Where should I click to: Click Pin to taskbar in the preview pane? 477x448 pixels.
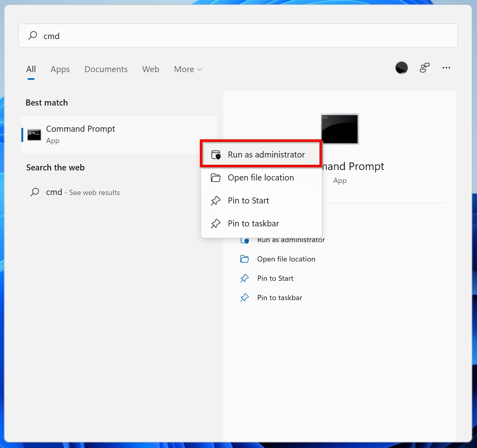coord(280,298)
